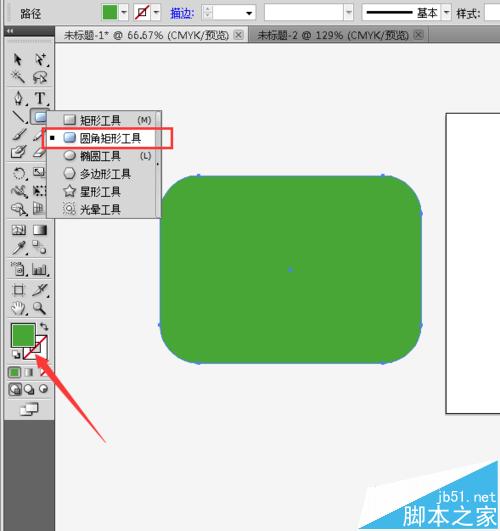Select the Magic Wand tool
Screen dimensions: 500x531
(18, 77)
